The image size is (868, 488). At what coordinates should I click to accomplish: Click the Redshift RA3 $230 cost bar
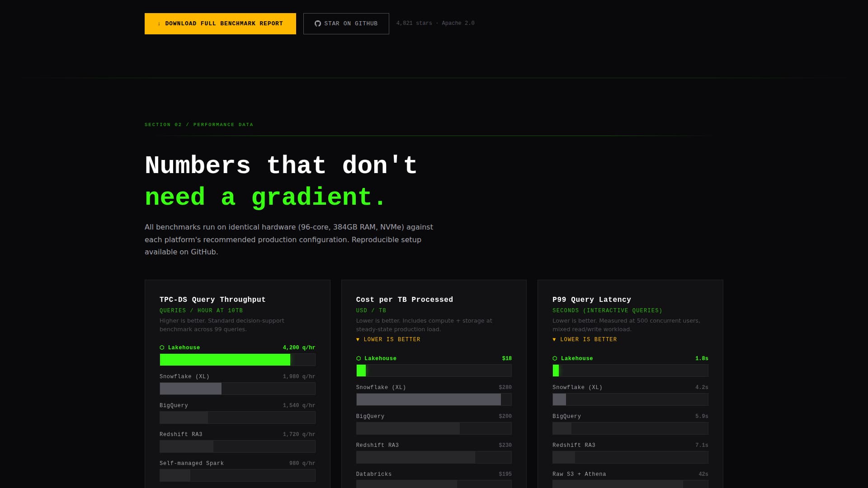(x=416, y=457)
